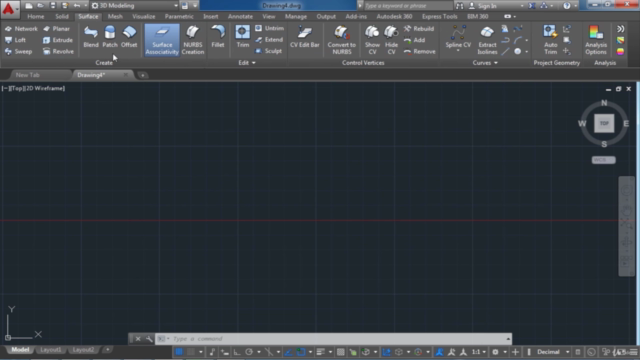Open the Express Tools tab

[440, 16]
